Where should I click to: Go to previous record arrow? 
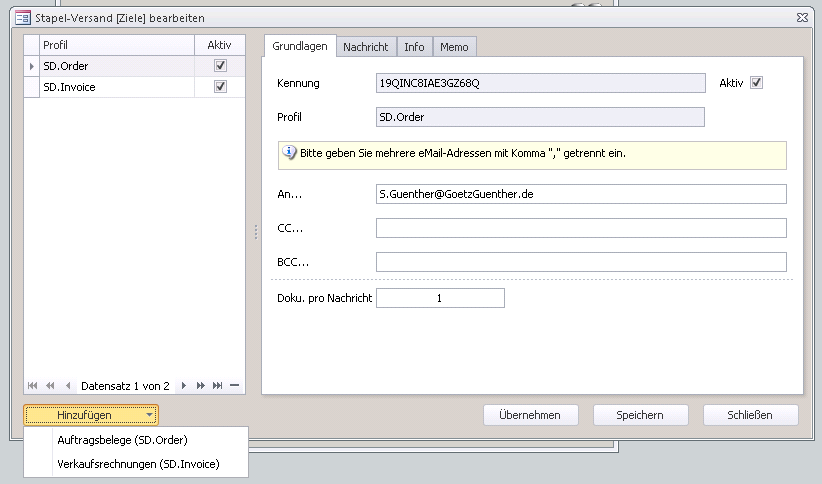[68, 385]
